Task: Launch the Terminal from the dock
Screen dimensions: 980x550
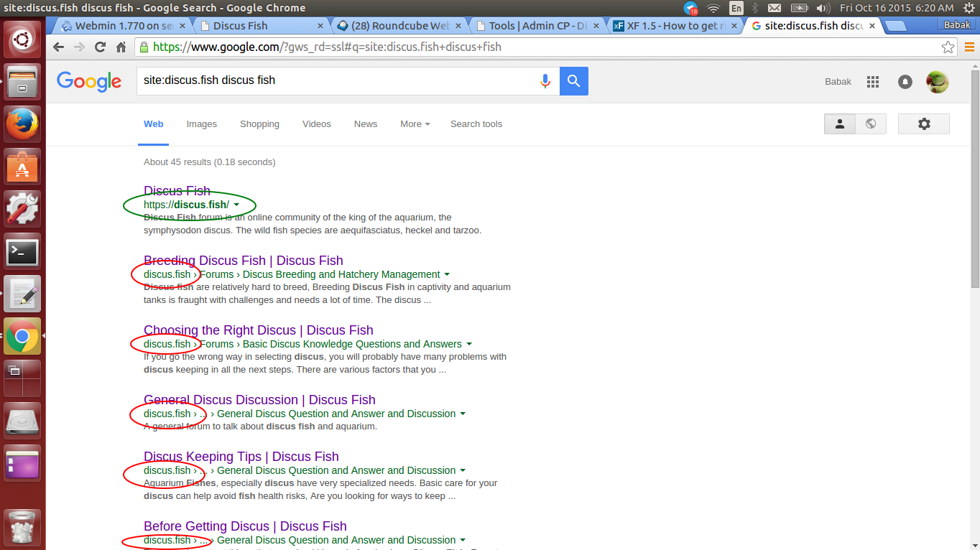Action: (x=22, y=251)
